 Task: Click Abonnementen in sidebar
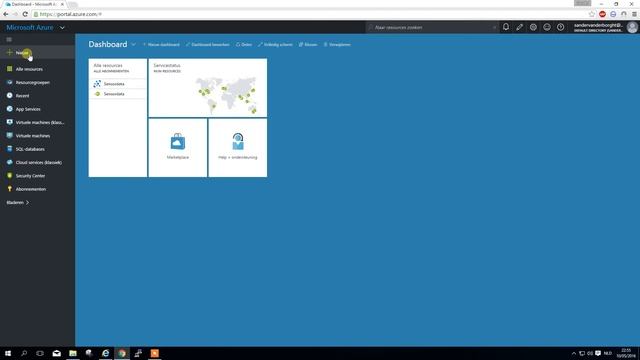(37, 189)
